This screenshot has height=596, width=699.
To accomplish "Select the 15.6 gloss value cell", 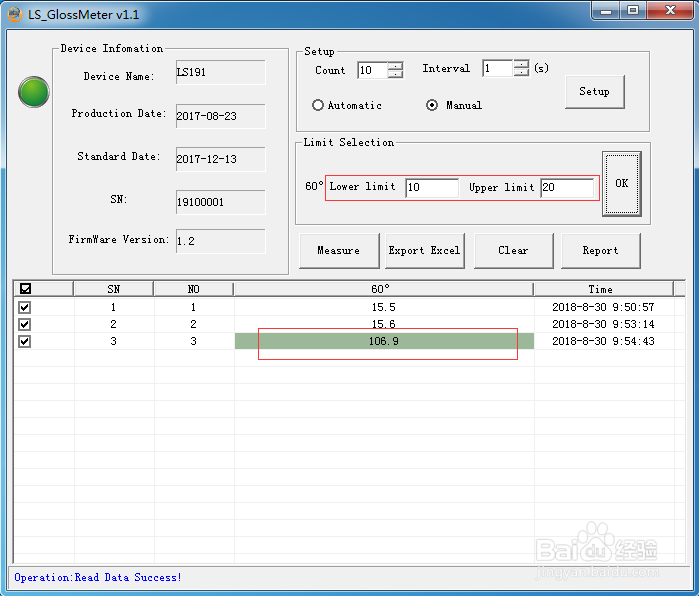I will pyautogui.click(x=384, y=324).
